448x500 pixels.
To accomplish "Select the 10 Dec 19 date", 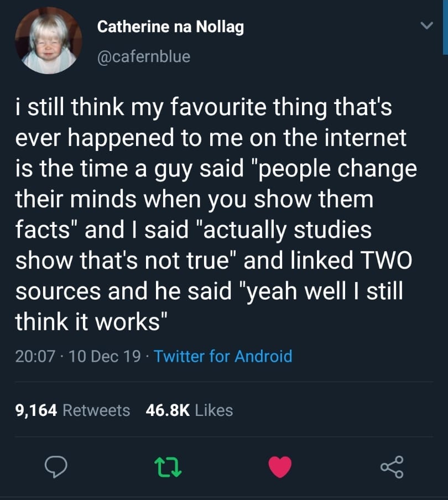I will [x=105, y=356].
